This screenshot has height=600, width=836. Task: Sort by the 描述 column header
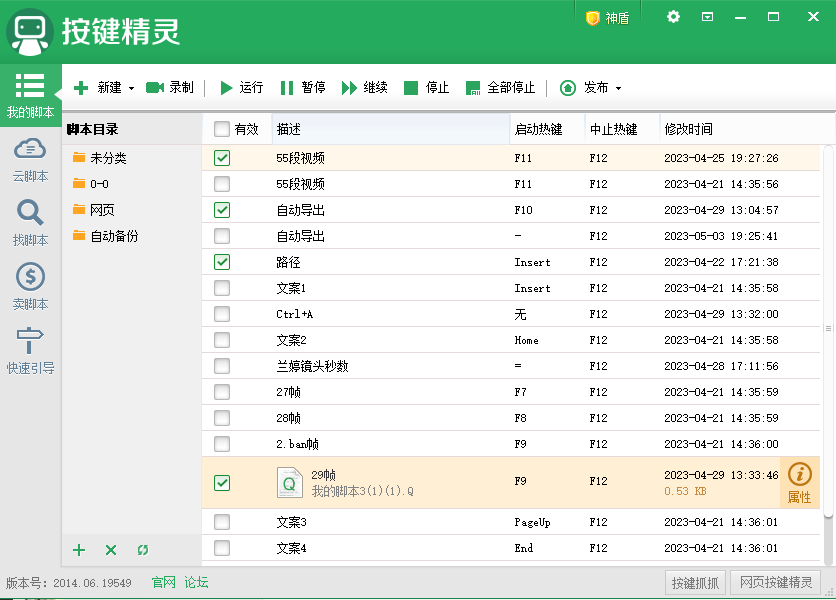click(391, 129)
